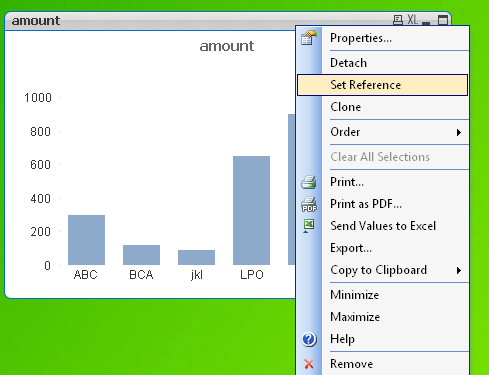The height and width of the screenshot is (375, 489).
Task: Click the 1000 y-axis value
Action: (38, 98)
